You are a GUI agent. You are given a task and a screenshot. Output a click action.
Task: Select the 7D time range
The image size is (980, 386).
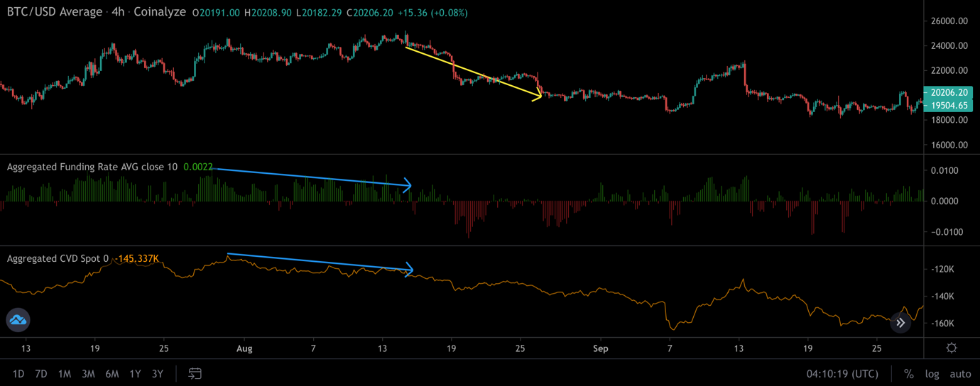pyautogui.click(x=41, y=374)
